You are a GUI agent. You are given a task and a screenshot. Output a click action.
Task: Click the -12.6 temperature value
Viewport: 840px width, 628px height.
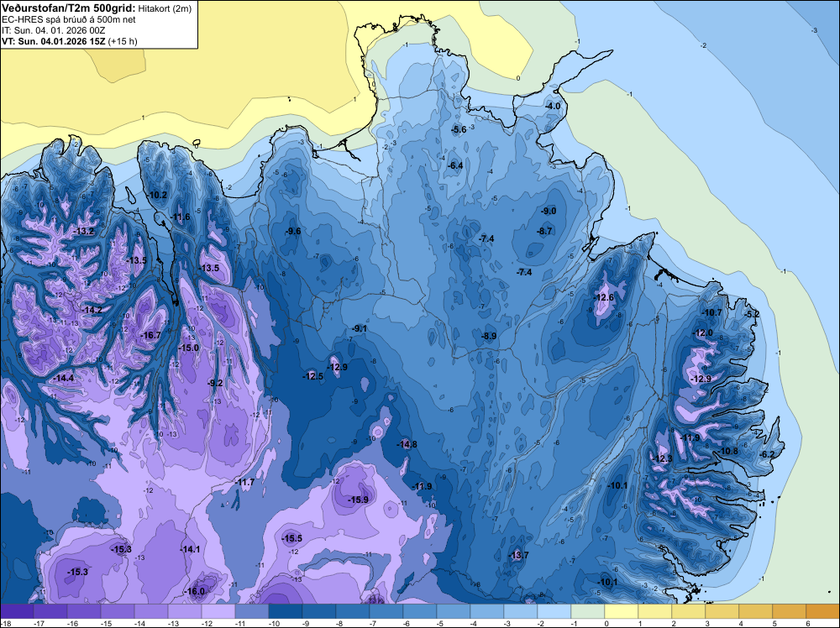(603, 297)
